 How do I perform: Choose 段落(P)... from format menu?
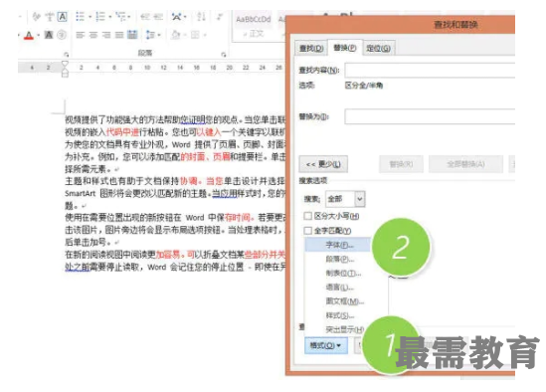click(340, 259)
